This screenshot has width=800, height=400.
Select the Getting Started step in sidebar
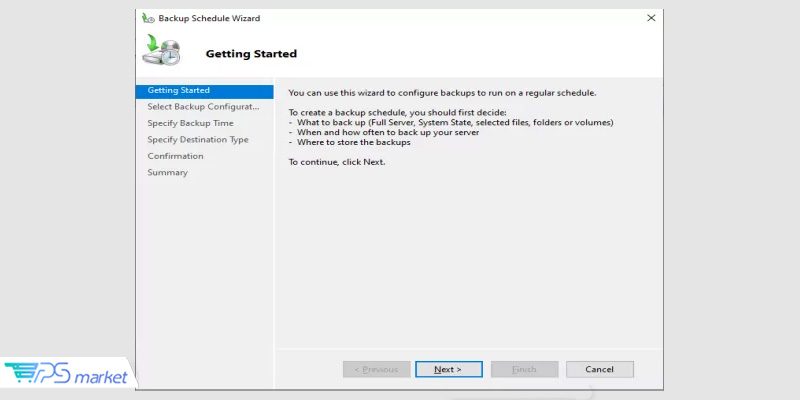pos(178,91)
